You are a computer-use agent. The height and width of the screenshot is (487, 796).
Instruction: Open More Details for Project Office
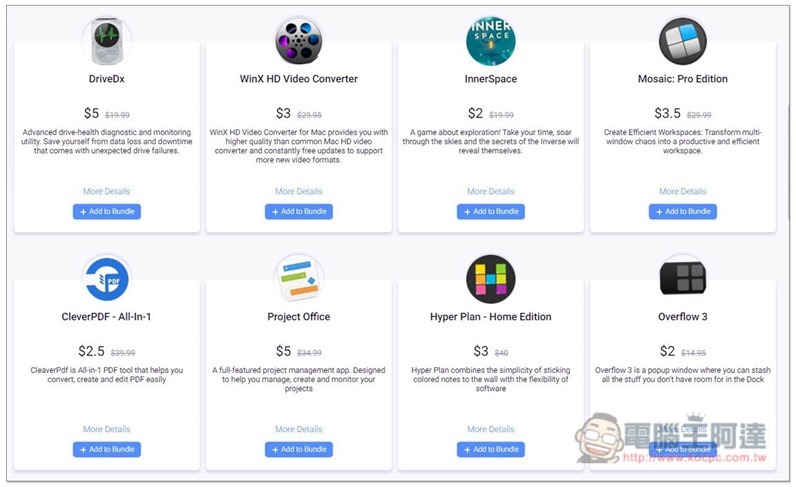pos(299,429)
